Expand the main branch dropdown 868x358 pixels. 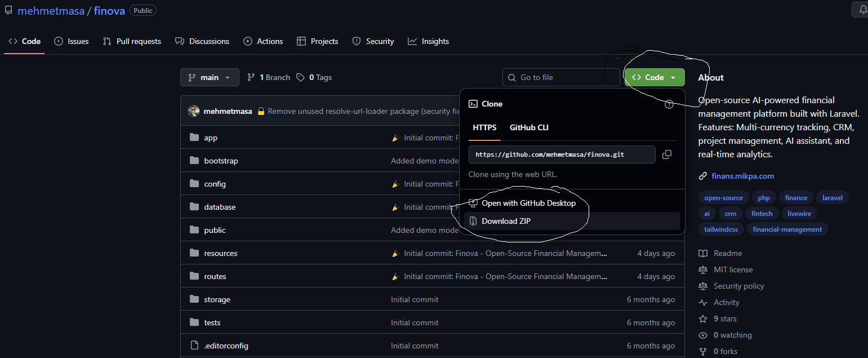[210, 77]
